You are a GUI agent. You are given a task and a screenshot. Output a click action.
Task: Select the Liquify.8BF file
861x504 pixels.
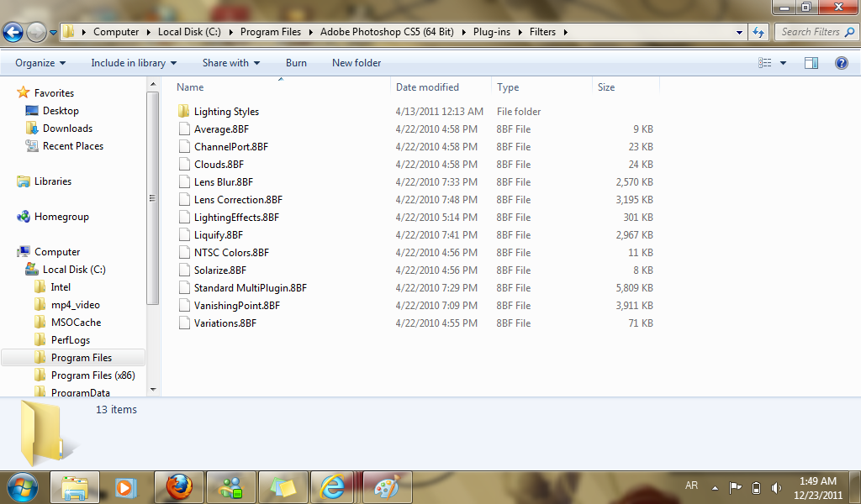click(219, 235)
